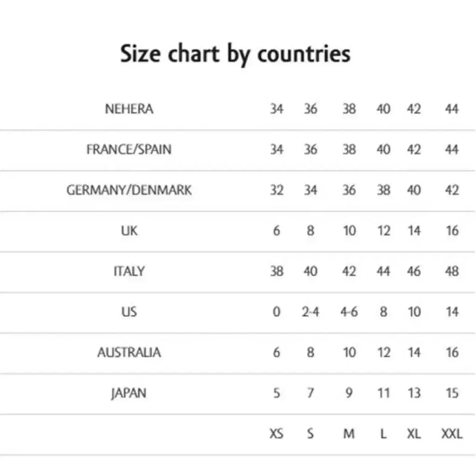476x476 pixels.
Task: Select the US size 4-6 value
Action: pos(349,312)
